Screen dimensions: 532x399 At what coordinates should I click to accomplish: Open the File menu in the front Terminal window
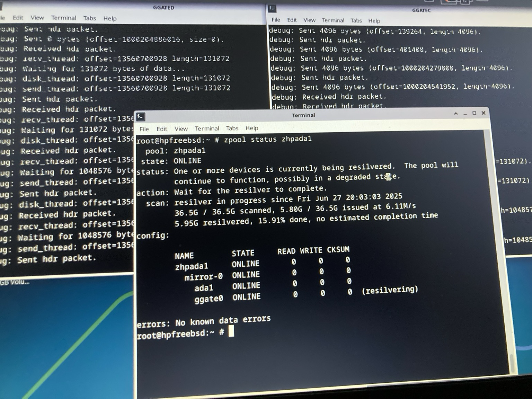[144, 129]
